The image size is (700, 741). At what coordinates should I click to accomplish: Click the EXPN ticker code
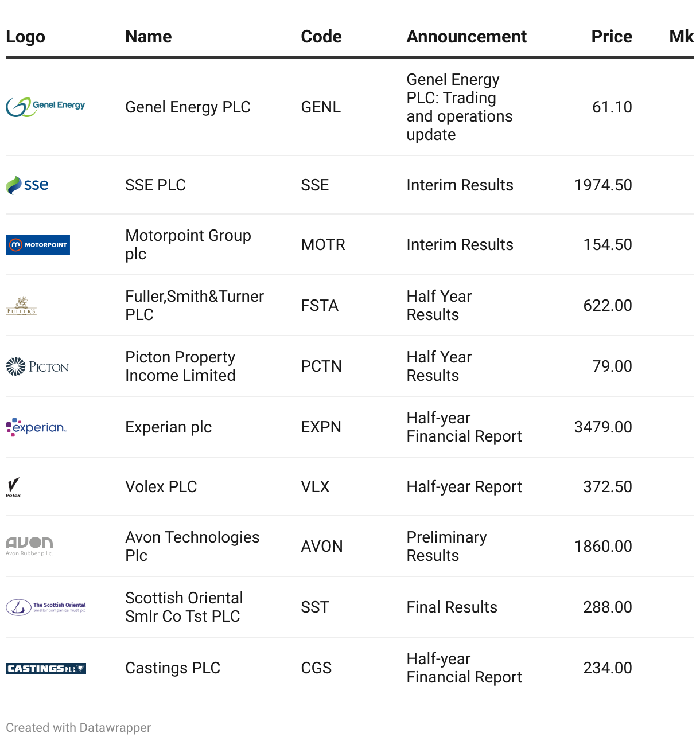pos(321,427)
